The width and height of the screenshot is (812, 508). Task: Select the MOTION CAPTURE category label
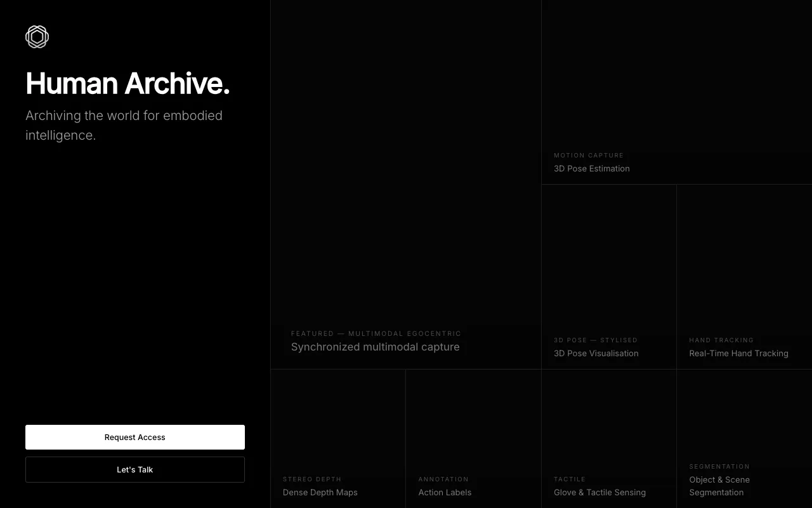coord(589,156)
